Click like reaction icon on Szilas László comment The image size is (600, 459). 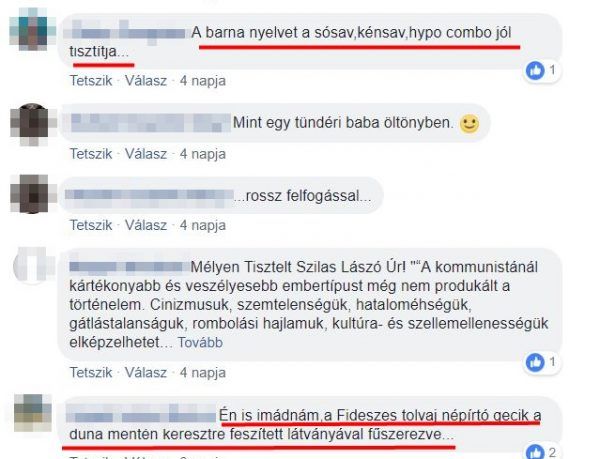pos(535,362)
